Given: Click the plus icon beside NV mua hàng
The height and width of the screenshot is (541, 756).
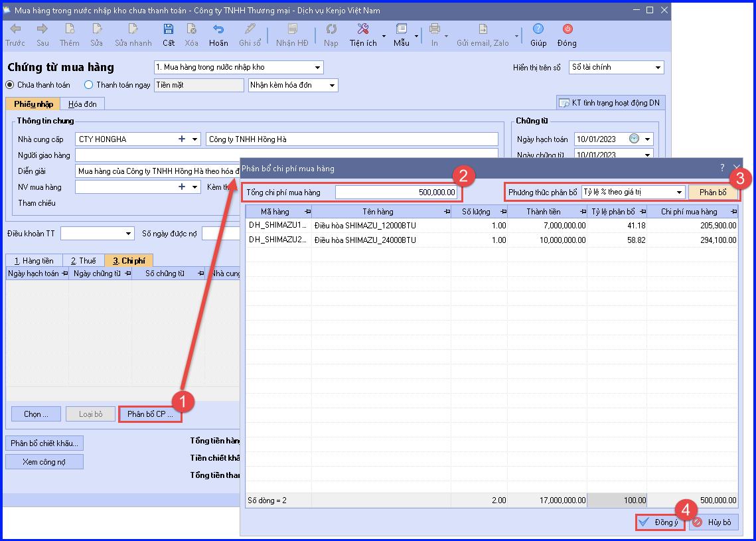Looking at the screenshot, I should tap(182, 187).
